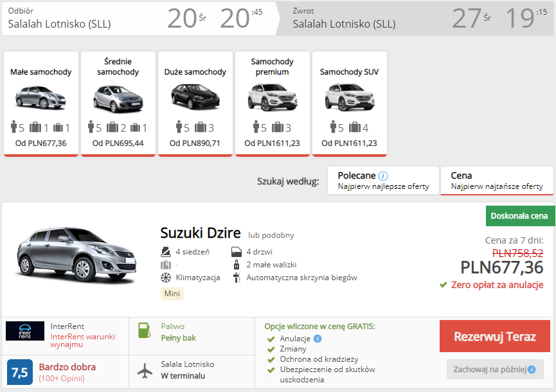
Task: Sort by Cena cheapest offers first
Action: tap(496, 181)
